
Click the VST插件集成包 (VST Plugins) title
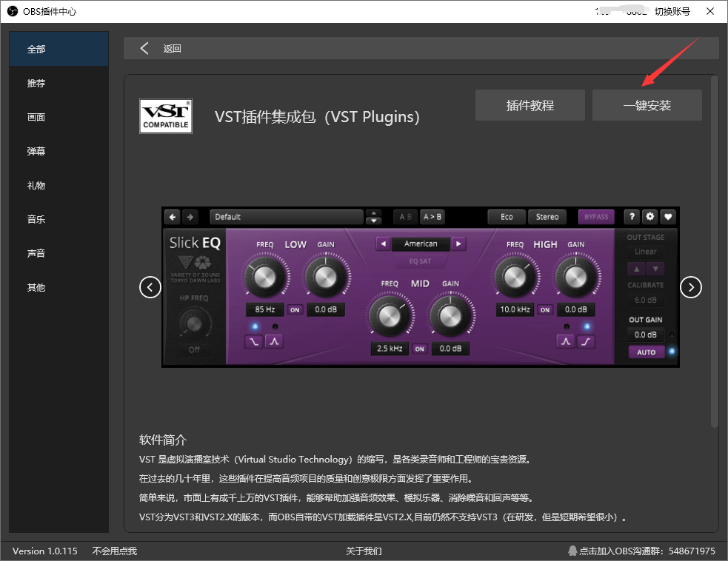(x=317, y=117)
